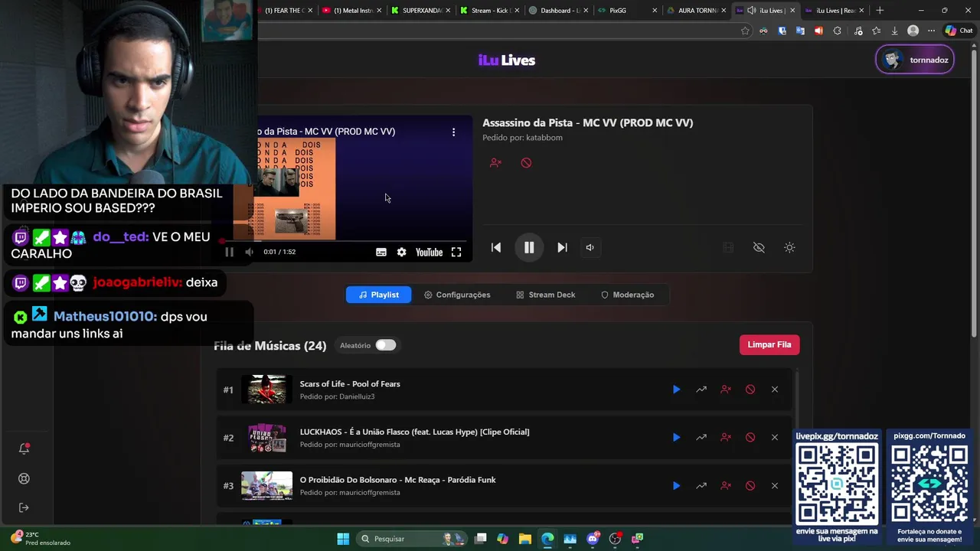Play O Proibidão Do Bolsonaro now
Viewport: 980px width, 551px height.
pos(676,486)
